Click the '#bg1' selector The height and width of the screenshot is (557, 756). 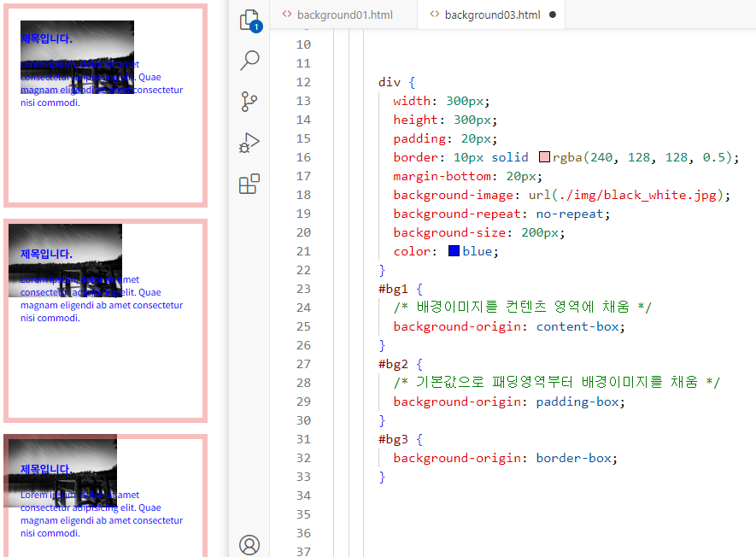[x=393, y=289]
